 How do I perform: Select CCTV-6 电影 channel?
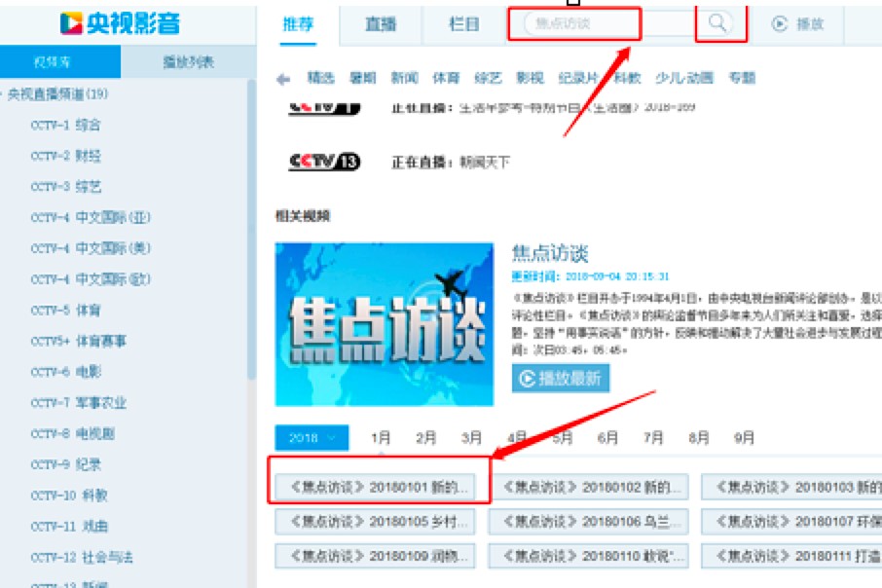(65, 372)
